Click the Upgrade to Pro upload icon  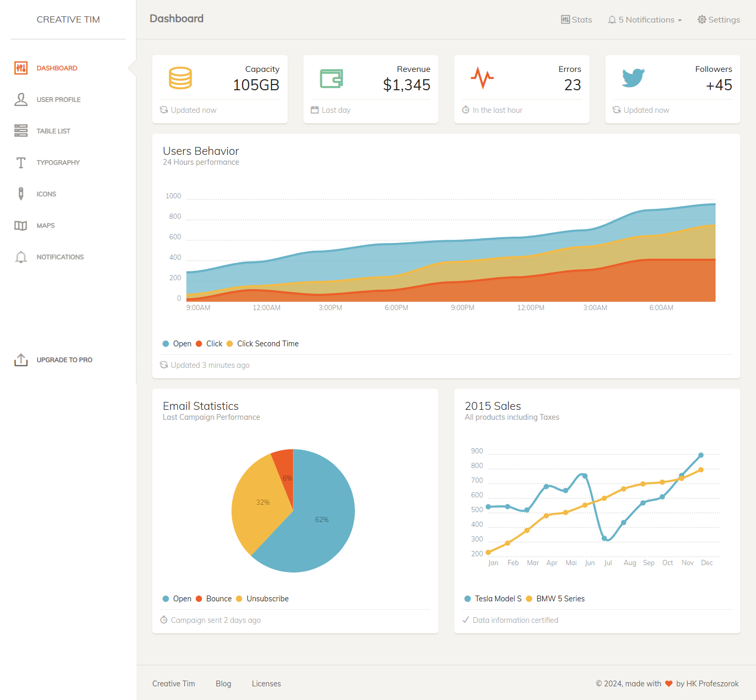(x=21, y=360)
